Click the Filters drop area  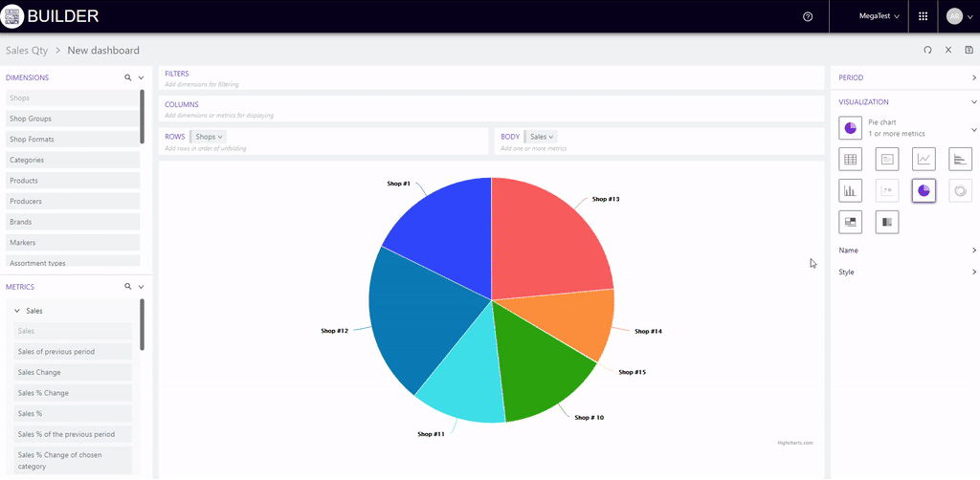[x=492, y=78]
